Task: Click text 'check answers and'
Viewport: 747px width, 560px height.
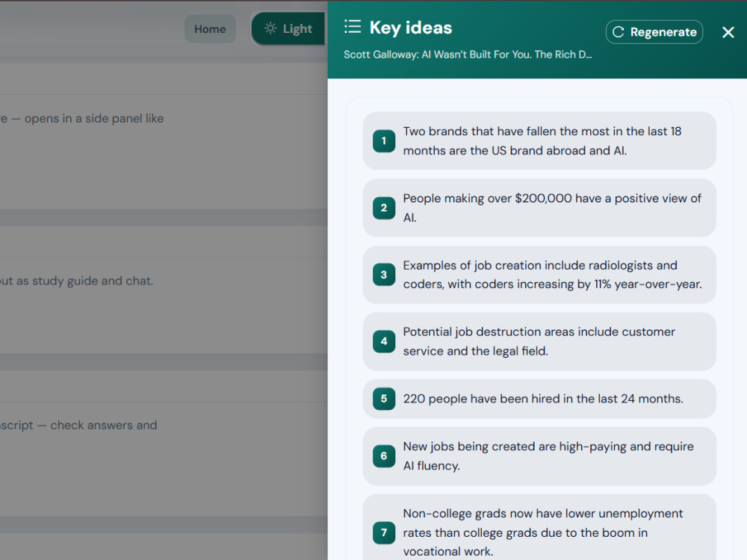Action: click(x=103, y=426)
